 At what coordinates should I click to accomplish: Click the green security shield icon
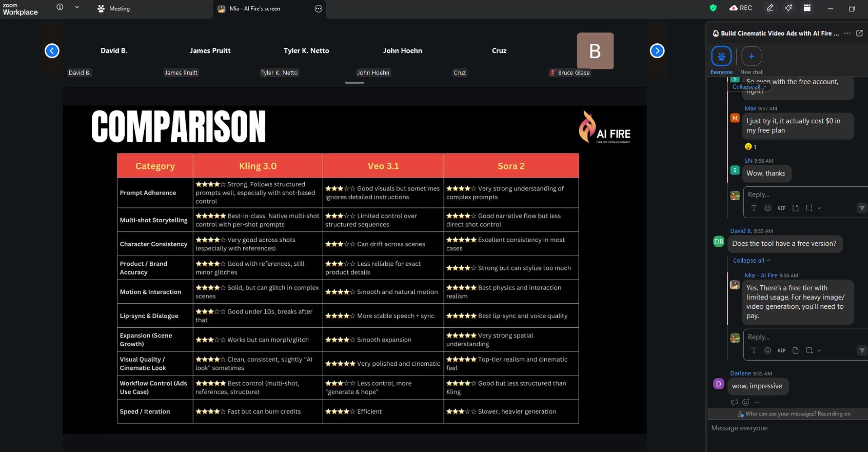713,8
